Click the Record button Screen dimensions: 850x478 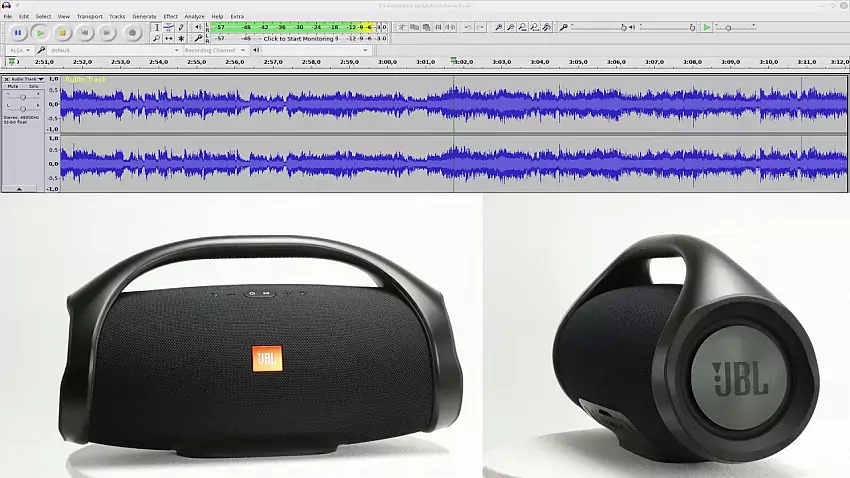(x=132, y=33)
